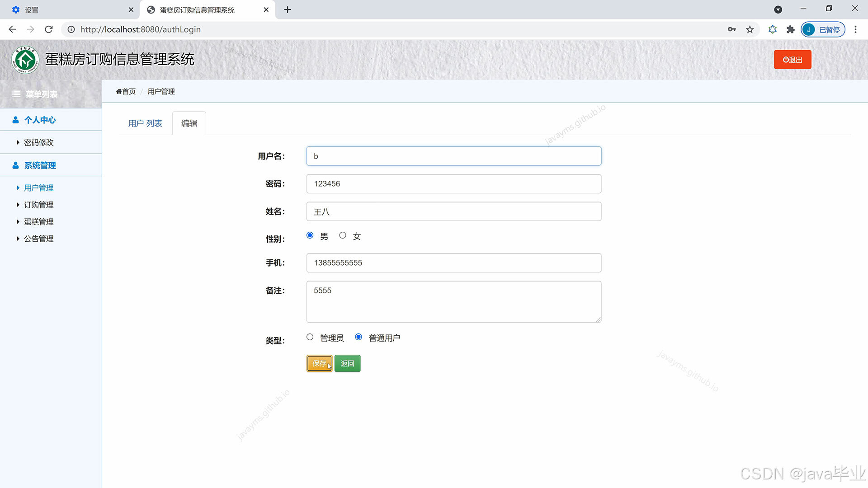Click the 手机 input field
Screen dimensions: 868x488
[454, 263]
